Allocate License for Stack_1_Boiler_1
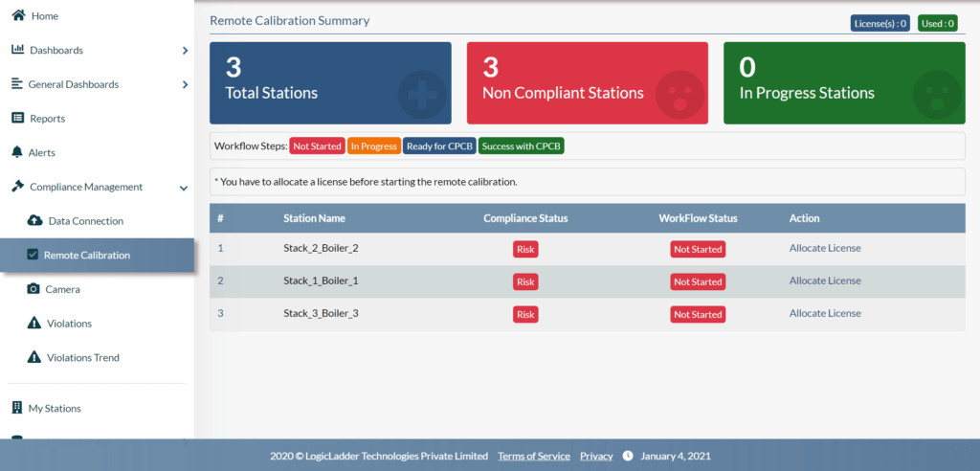 825,280
